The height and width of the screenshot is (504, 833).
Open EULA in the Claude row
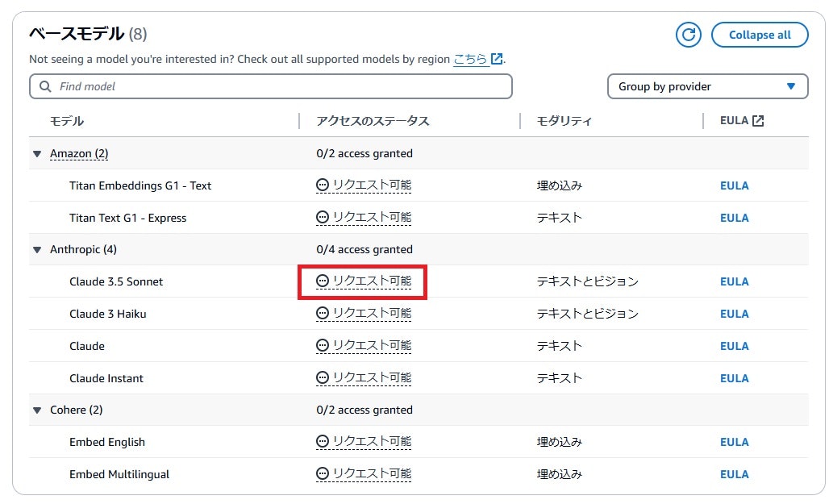click(734, 346)
